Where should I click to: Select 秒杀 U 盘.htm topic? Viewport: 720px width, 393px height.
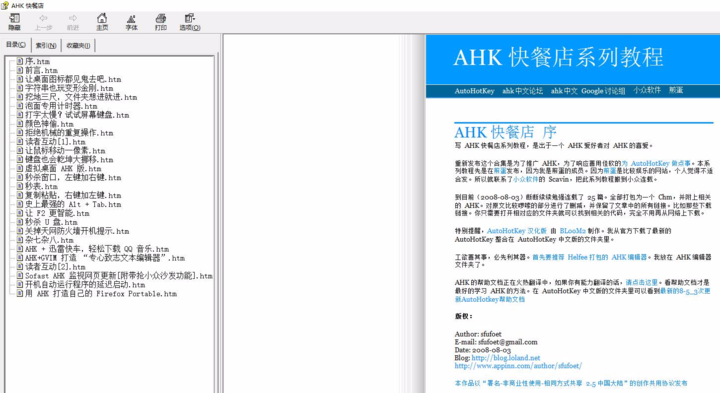point(51,222)
